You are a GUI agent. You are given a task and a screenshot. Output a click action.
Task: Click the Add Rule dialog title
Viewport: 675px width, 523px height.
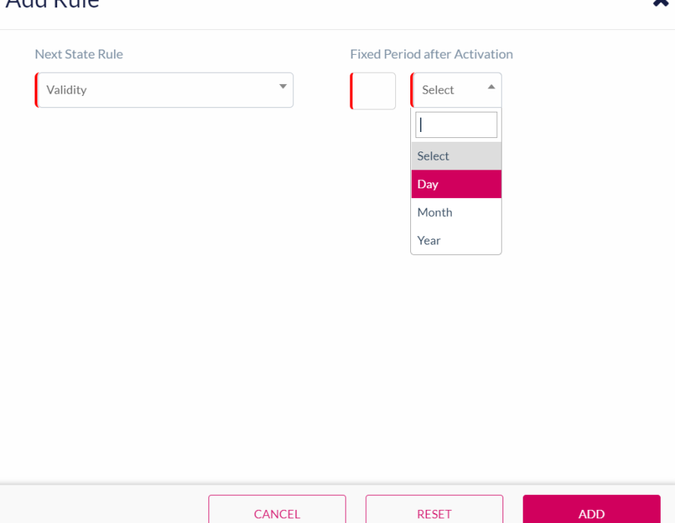coord(52,4)
